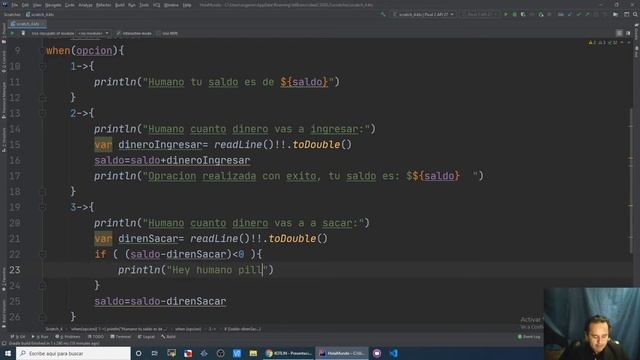Click Run with Coverage icon
Viewport: 640px width, 360px height.
coord(523,14)
